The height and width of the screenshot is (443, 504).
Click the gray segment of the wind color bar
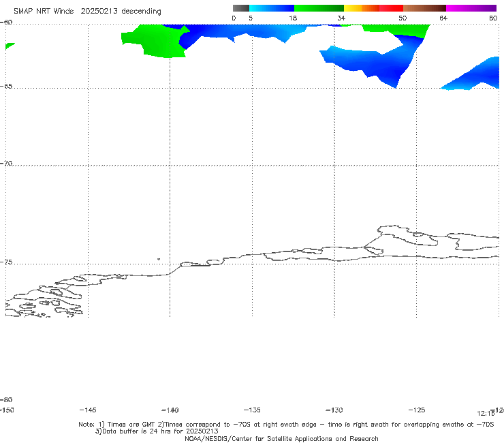241,8
